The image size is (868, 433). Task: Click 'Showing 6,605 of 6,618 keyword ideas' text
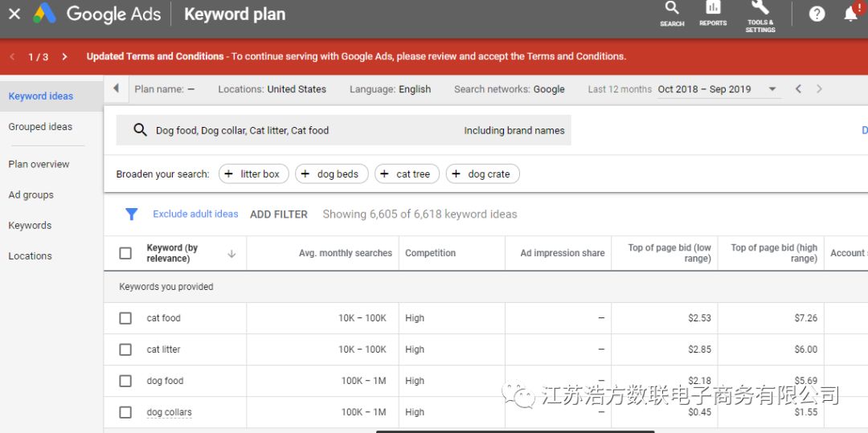pos(420,214)
